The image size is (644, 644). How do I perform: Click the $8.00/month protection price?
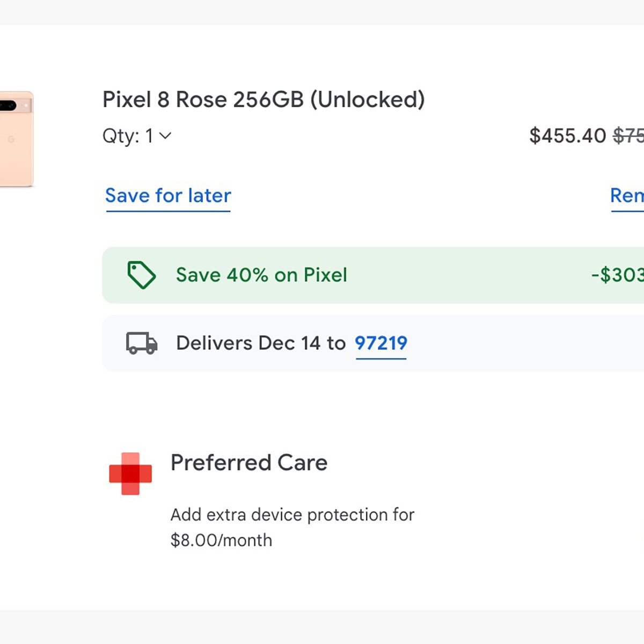[x=221, y=540]
